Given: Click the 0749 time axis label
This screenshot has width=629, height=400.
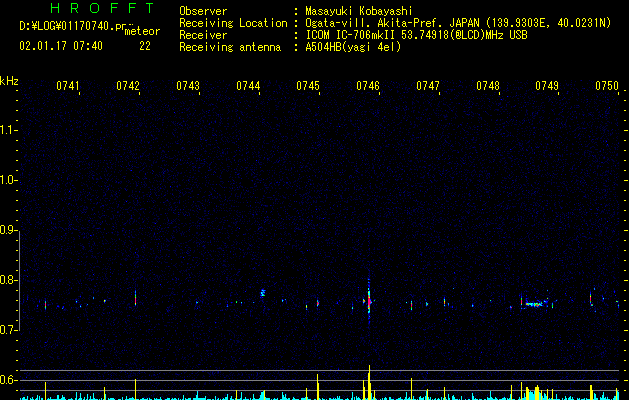Looking at the screenshot, I should tap(547, 86).
